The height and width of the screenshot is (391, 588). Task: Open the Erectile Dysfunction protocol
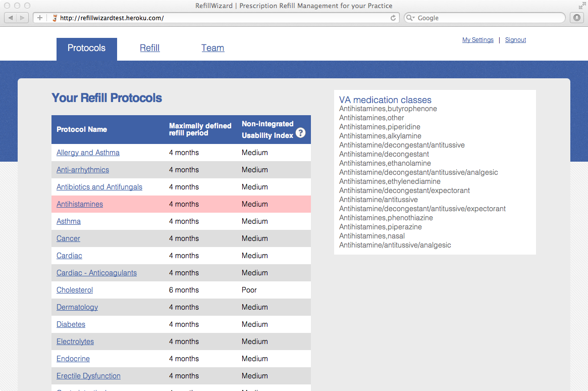coord(88,376)
